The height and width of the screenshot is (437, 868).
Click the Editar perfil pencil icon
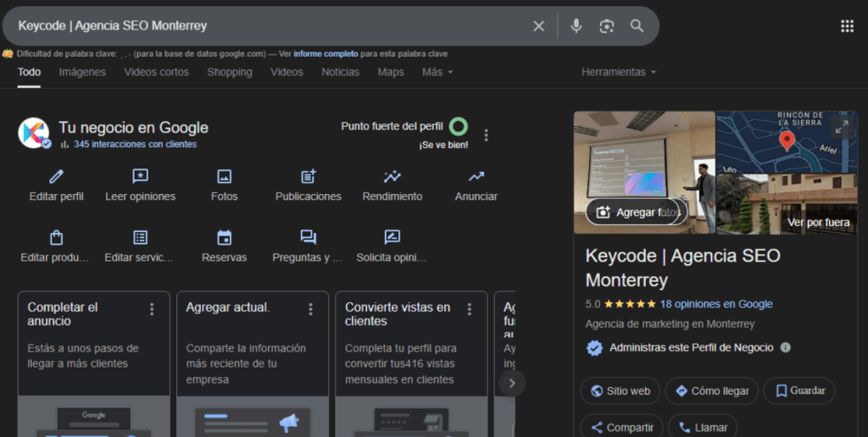(x=57, y=176)
